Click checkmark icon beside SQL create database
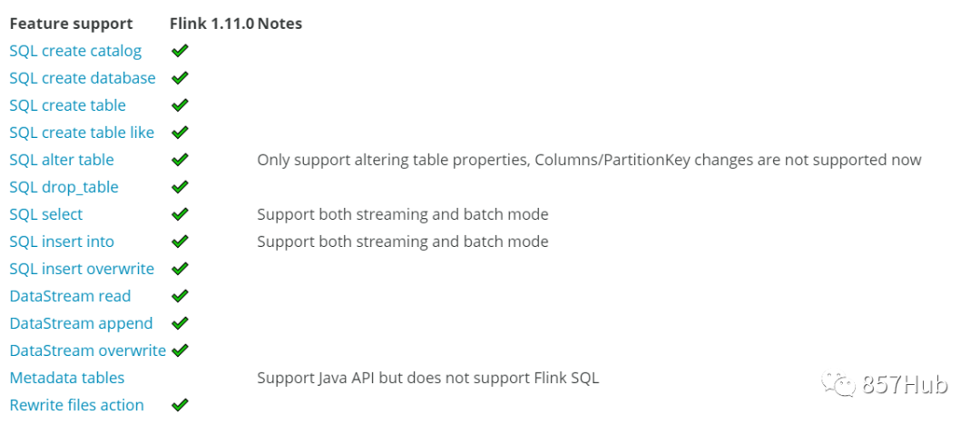Image resolution: width=980 pixels, height=425 pixels. pos(179,78)
